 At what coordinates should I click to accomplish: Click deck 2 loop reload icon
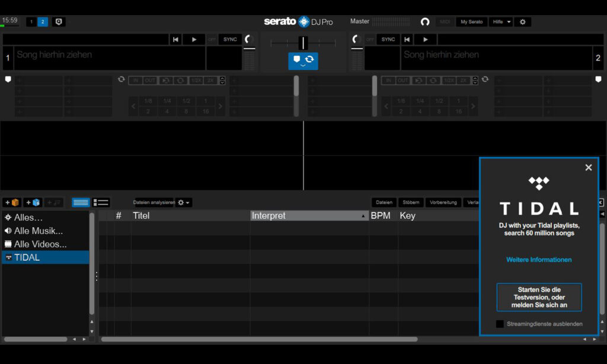[x=485, y=79]
